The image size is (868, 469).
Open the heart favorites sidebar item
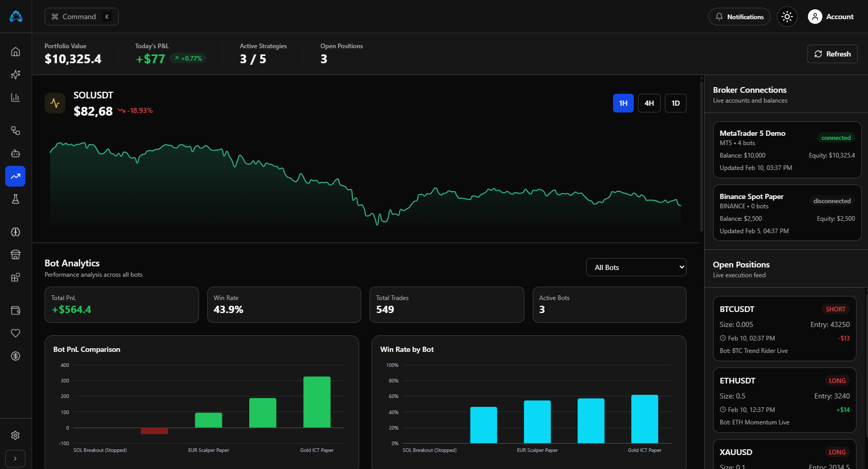[16, 333]
